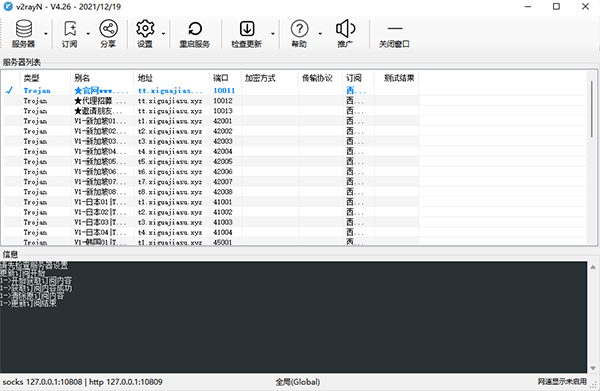Viewport: 600px width, 391px height.
Task: Click address t1.xiguajiasu.xyz with port 42001
Action: 170,121
